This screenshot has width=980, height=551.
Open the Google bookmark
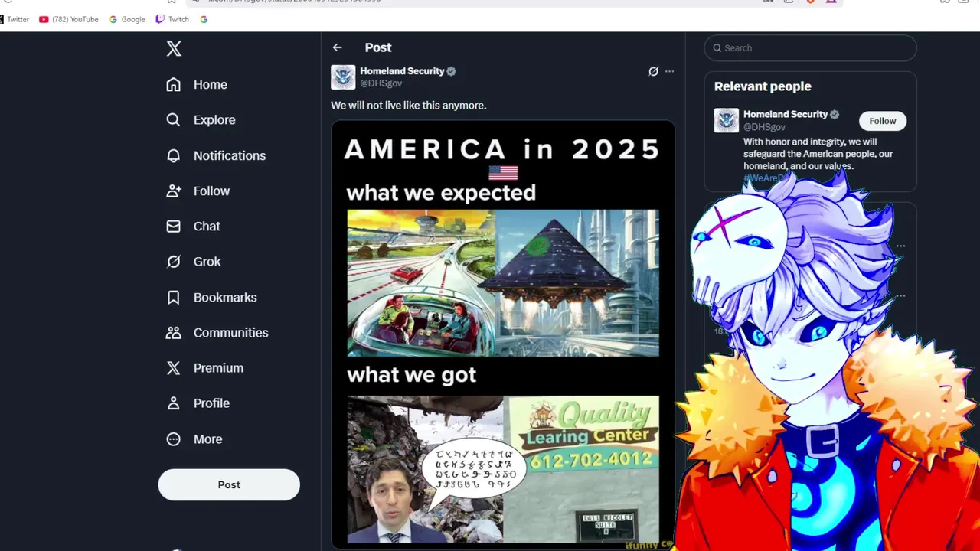[127, 19]
